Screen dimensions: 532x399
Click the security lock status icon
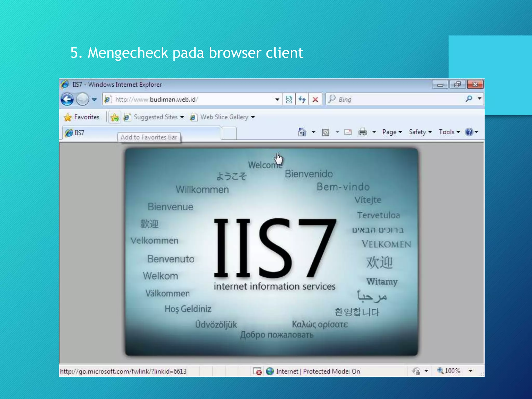pos(416,371)
